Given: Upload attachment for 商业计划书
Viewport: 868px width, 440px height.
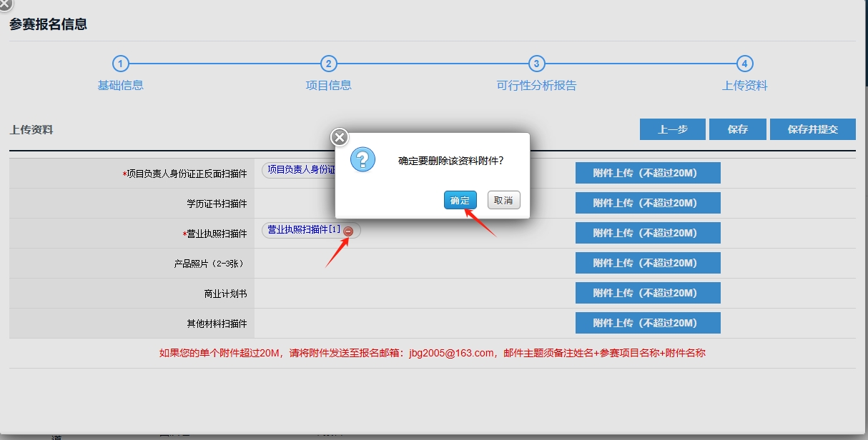Looking at the screenshot, I should (648, 293).
